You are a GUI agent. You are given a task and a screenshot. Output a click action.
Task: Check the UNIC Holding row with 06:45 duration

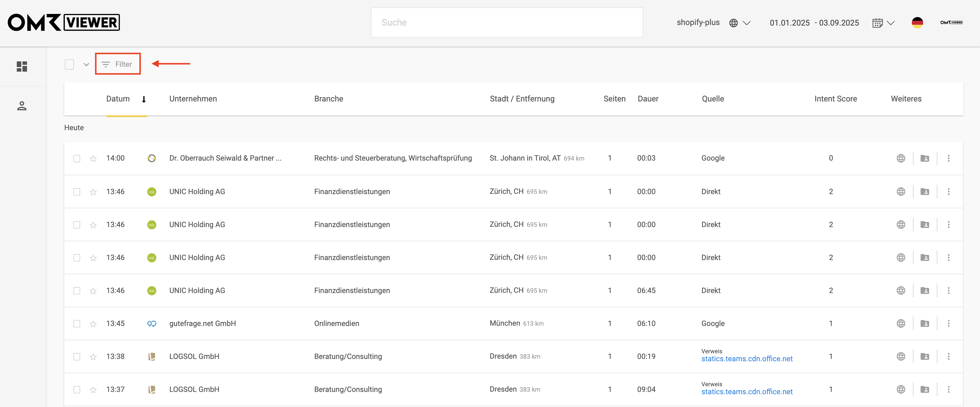[x=77, y=290]
